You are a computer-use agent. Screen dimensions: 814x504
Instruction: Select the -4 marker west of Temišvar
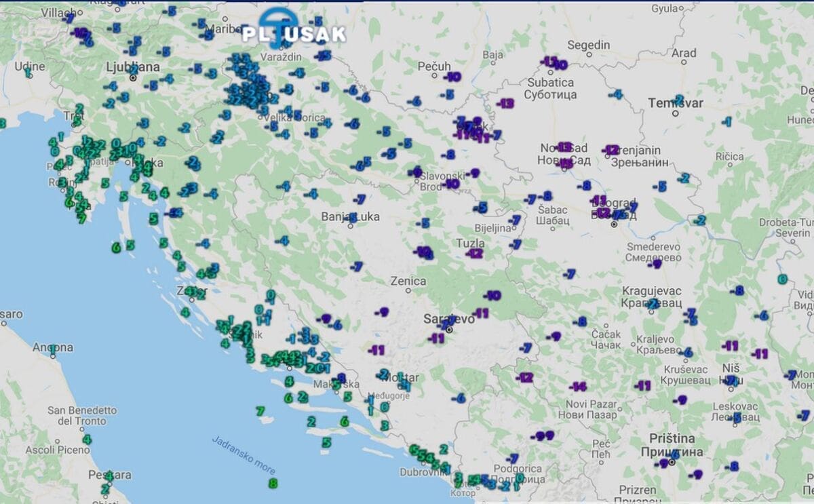point(616,94)
